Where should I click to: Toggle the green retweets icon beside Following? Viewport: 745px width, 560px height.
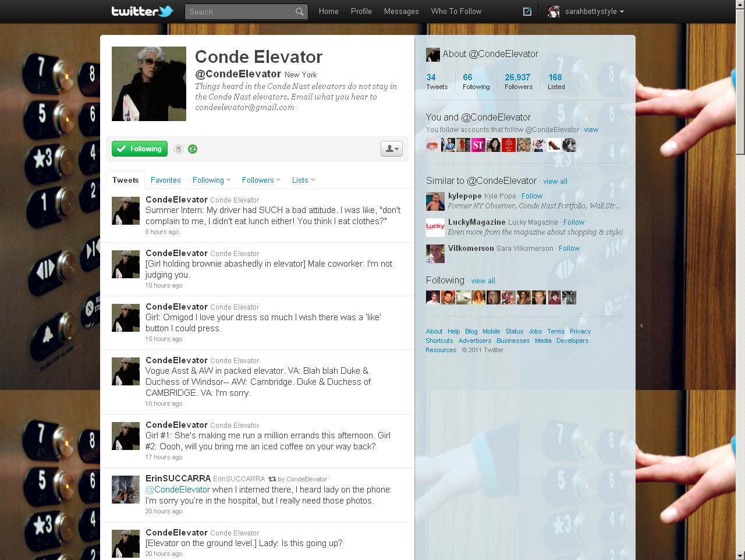click(193, 149)
